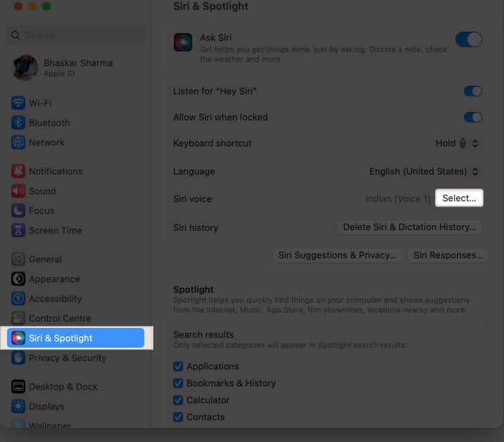Open Siri Suggestions & Privacy button
The height and width of the screenshot is (442, 504).
(x=337, y=255)
